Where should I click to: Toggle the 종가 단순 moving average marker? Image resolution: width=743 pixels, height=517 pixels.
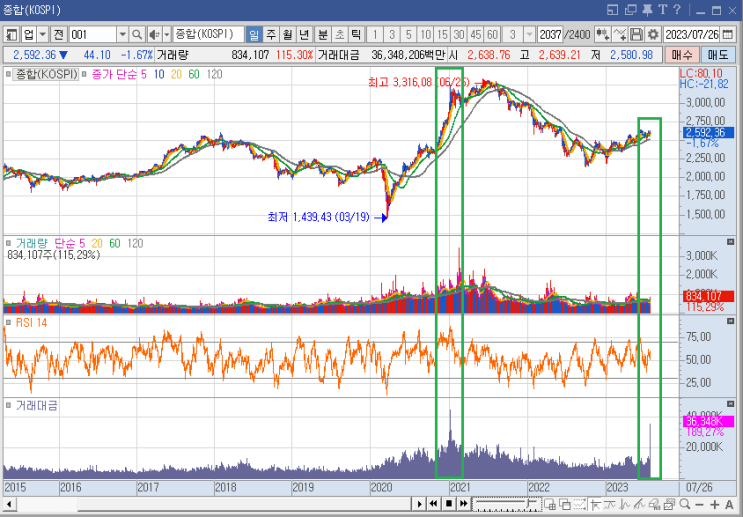tap(84, 74)
